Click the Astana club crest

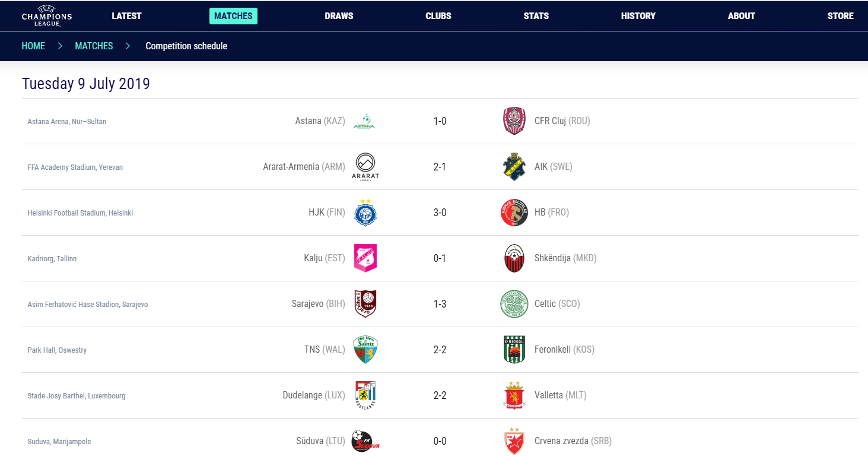click(x=364, y=121)
